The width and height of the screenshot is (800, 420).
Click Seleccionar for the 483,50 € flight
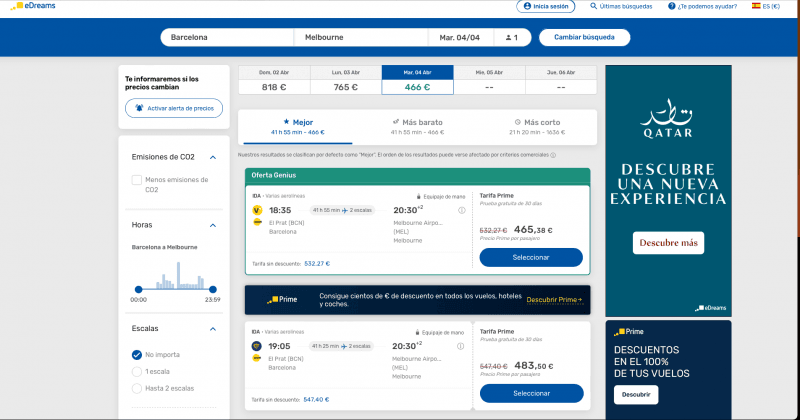tap(531, 393)
